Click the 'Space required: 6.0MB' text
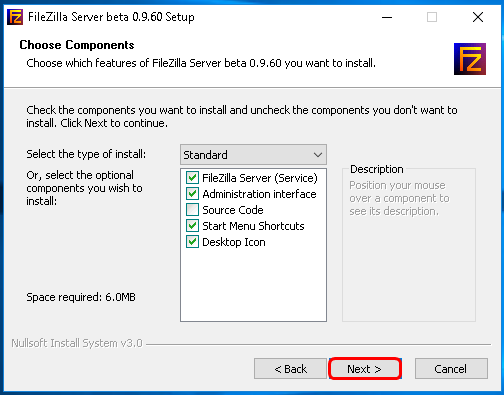This screenshot has width=504, height=395. (x=81, y=297)
